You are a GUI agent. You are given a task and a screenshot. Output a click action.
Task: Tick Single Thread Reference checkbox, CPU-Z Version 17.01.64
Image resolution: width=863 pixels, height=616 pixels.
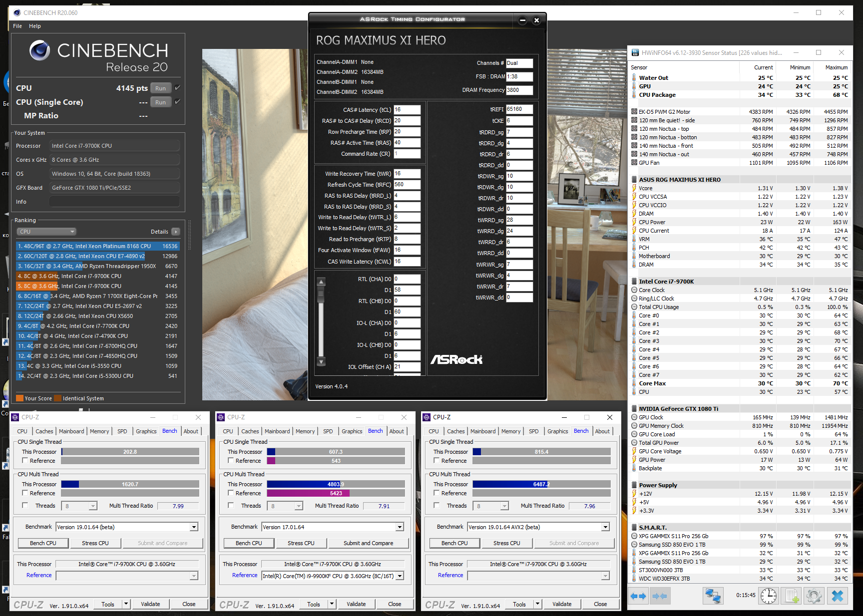(231, 461)
